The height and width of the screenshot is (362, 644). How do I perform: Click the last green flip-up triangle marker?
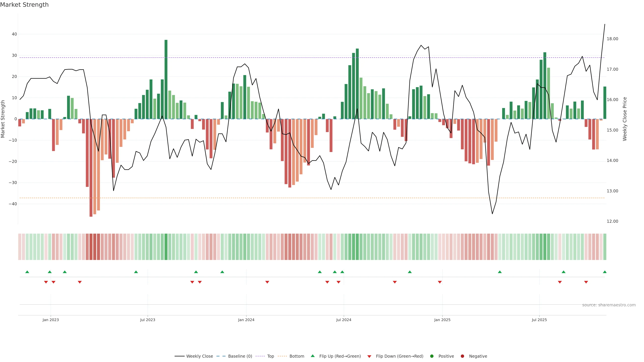click(604, 272)
